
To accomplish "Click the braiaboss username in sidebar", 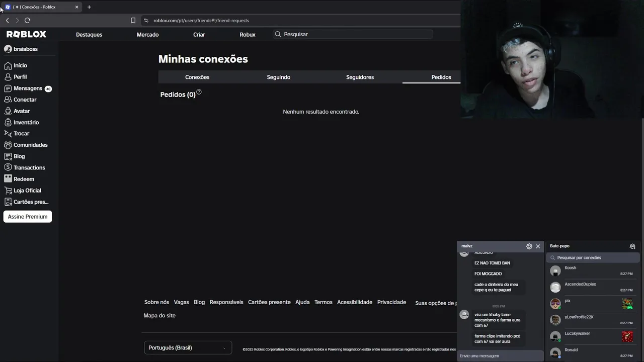I will pyautogui.click(x=26, y=49).
